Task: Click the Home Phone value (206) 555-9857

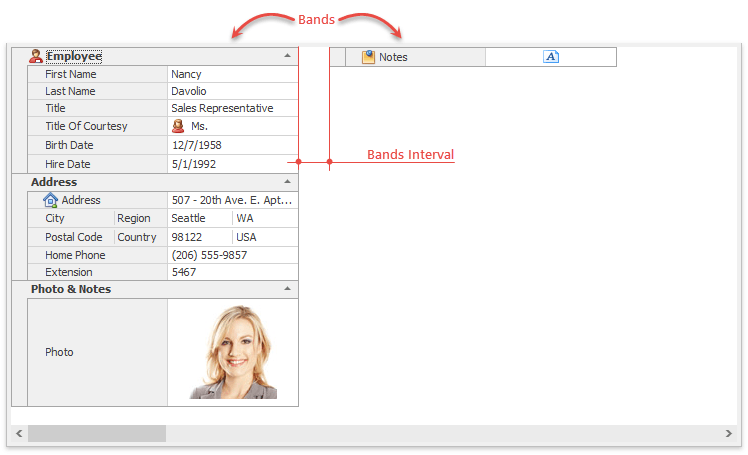Action: click(x=209, y=255)
